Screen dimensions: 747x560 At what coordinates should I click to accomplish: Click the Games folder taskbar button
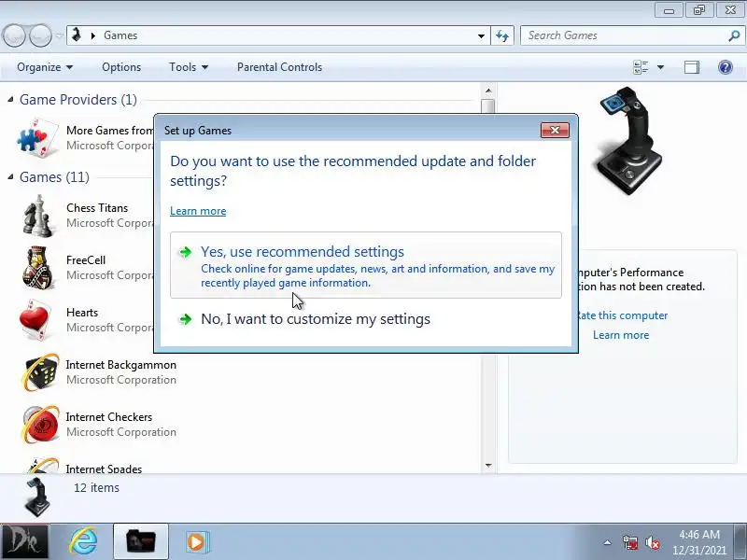141,541
